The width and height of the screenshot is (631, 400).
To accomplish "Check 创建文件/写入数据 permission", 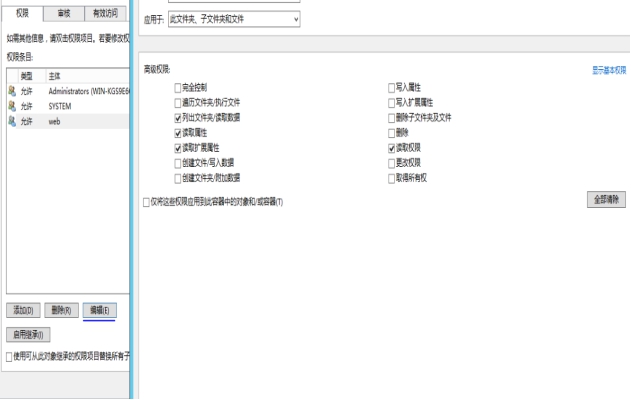I will tap(177, 163).
